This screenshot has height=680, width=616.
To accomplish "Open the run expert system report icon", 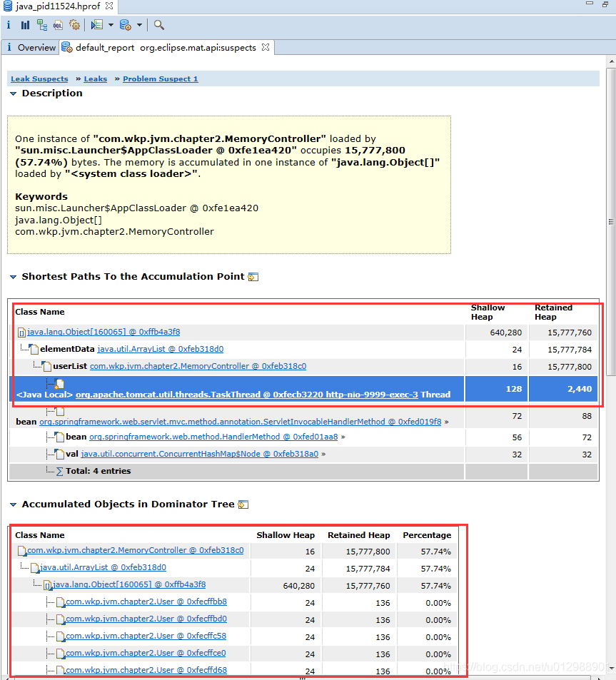I will pyautogui.click(x=126, y=25).
